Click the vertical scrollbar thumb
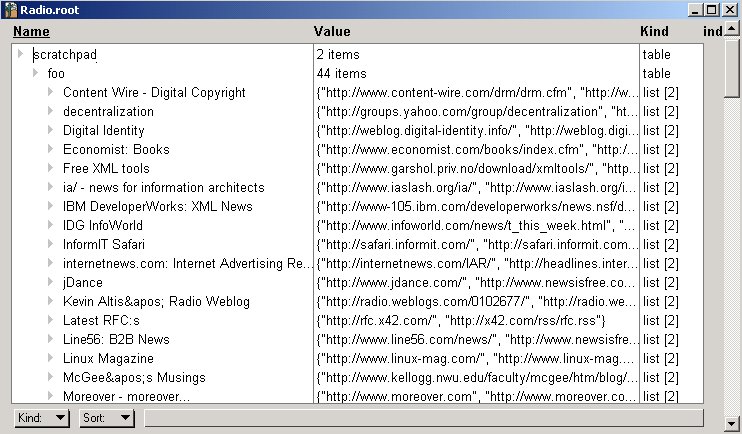The height and width of the screenshot is (434, 742). [732, 68]
